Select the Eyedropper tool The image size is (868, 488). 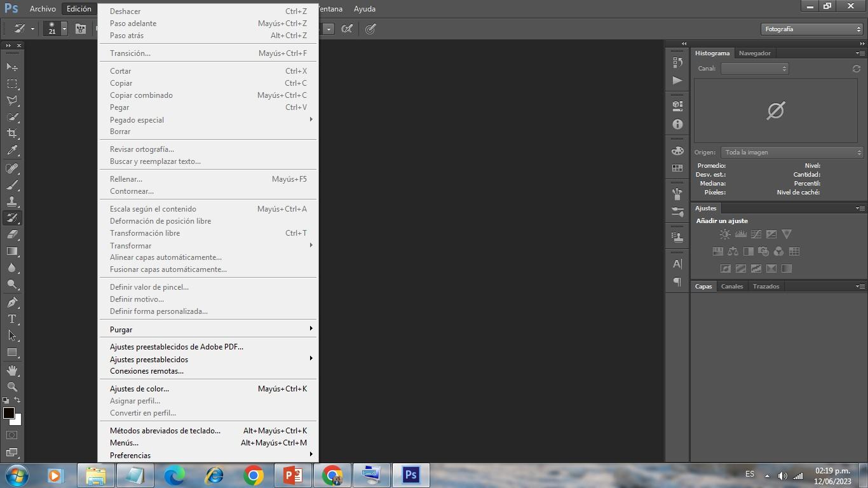(x=12, y=151)
